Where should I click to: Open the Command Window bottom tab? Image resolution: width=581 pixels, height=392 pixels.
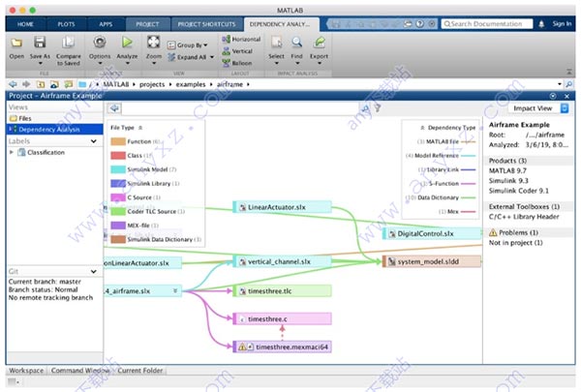(x=80, y=371)
